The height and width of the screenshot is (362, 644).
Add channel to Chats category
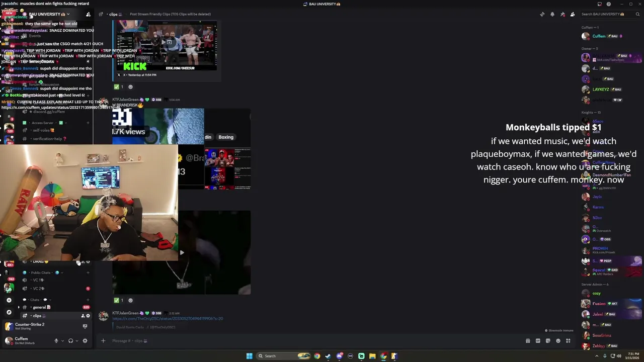pos(88,300)
